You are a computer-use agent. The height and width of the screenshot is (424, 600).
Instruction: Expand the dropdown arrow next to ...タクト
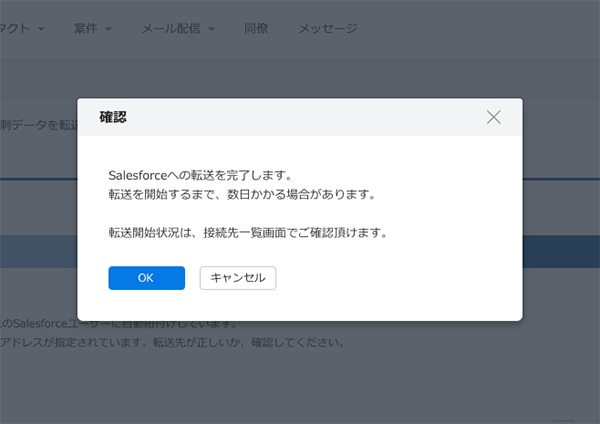click(41, 29)
